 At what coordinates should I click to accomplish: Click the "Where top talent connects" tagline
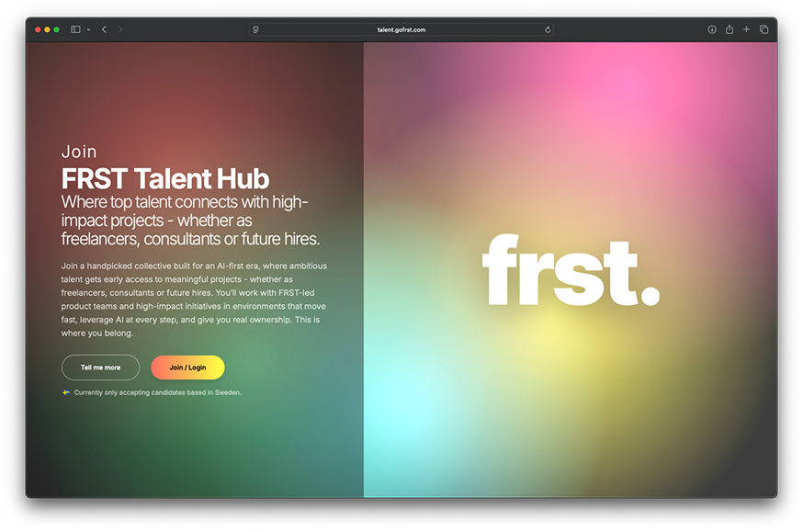click(x=190, y=221)
